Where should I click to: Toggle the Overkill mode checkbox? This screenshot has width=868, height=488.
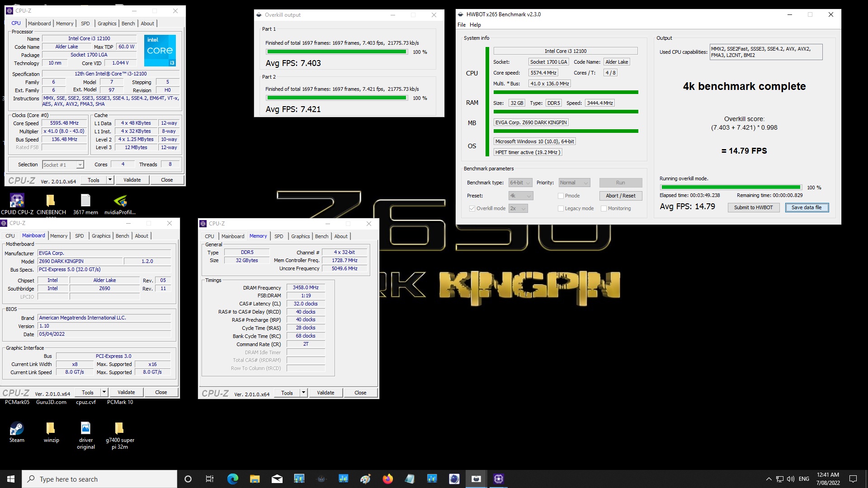(x=472, y=208)
